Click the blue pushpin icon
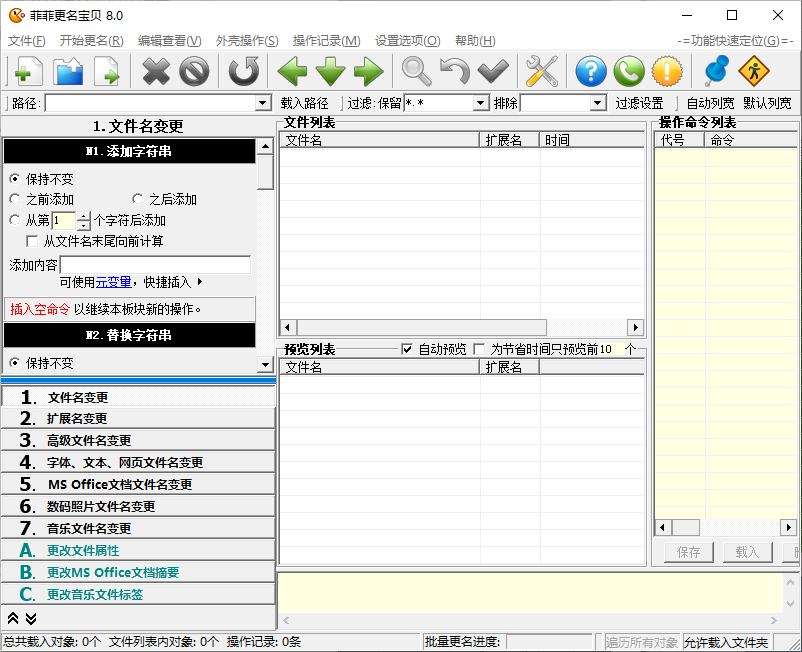Image resolution: width=802 pixels, height=652 pixels. pos(716,72)
